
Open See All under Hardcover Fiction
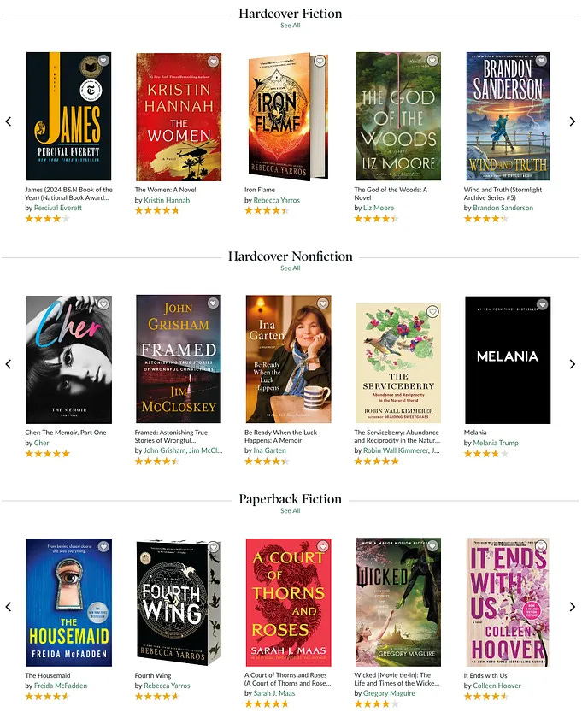coord(291,26)
